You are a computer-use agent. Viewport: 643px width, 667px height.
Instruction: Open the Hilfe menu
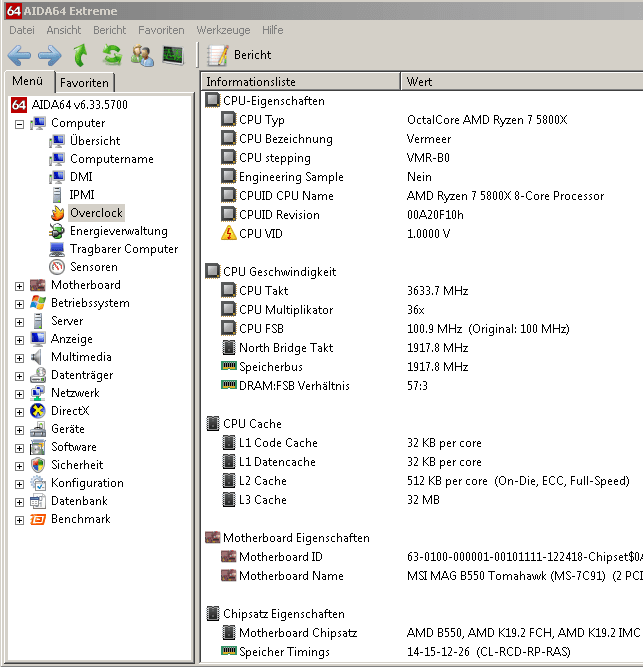[x=273, y=30]
